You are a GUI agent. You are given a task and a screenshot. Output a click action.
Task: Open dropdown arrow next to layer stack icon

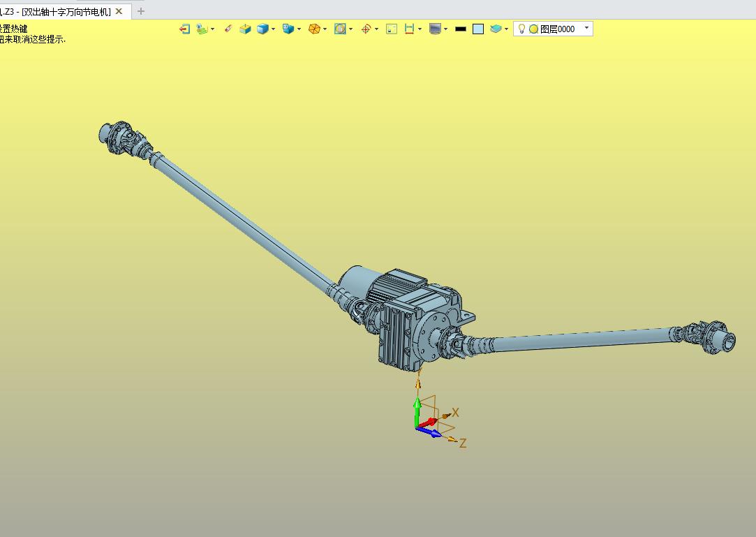point(506,29)
